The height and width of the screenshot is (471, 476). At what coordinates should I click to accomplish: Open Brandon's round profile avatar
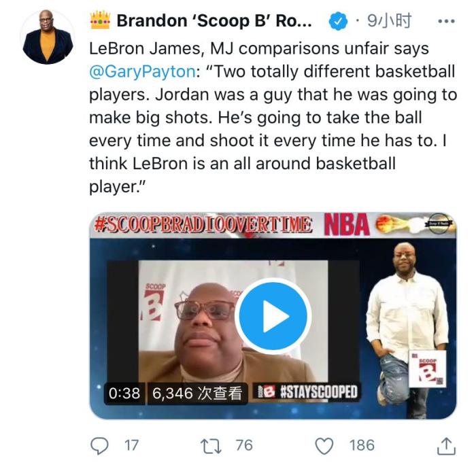48,37
